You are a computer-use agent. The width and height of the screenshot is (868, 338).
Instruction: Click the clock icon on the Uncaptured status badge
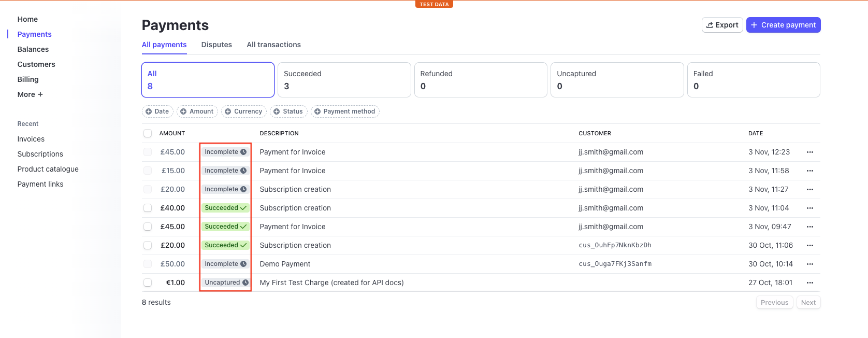pyautogui.click(x=245, y=283)
